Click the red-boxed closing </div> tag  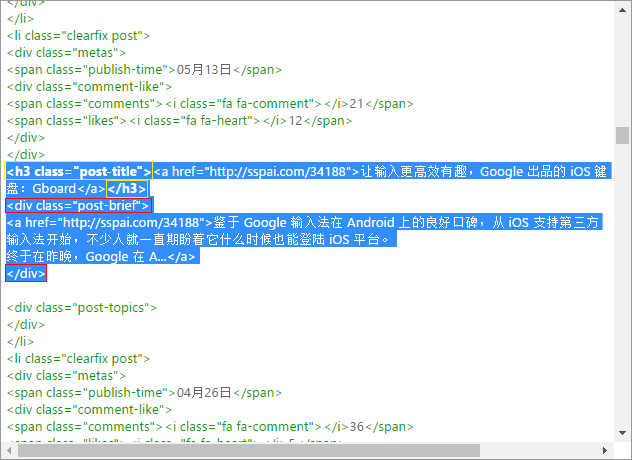[x=26, y=273]
